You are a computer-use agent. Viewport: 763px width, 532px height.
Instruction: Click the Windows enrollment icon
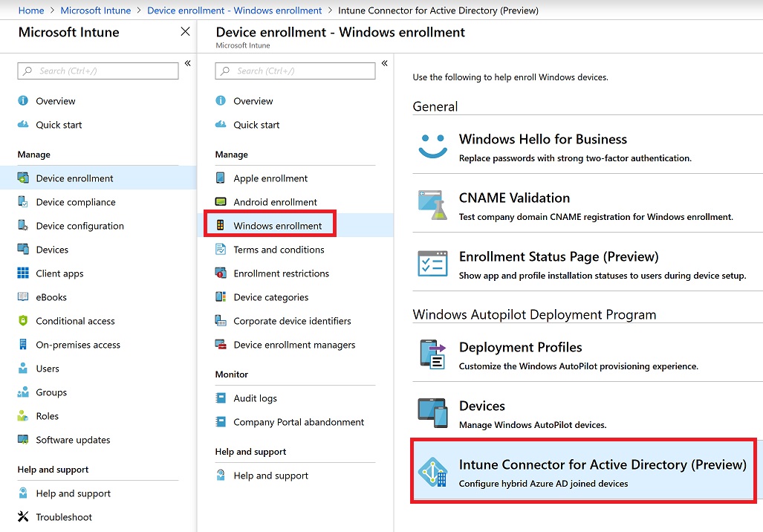click(x=221, y=225)
